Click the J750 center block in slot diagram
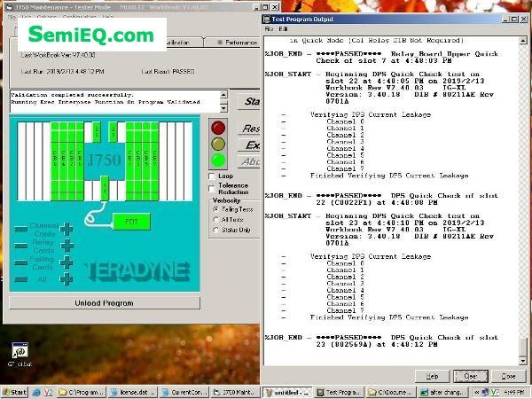The height and width of the screenshot is (399, 532). [x=104, y=160]
